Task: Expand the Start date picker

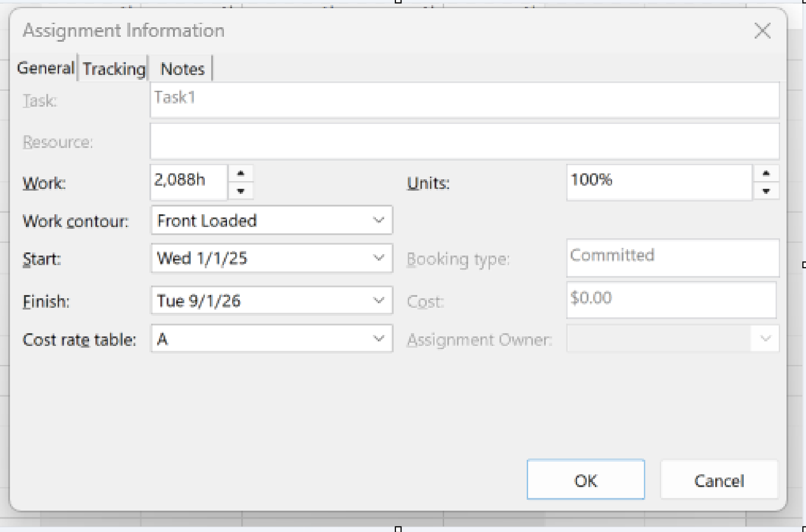Action: [378, 258]
